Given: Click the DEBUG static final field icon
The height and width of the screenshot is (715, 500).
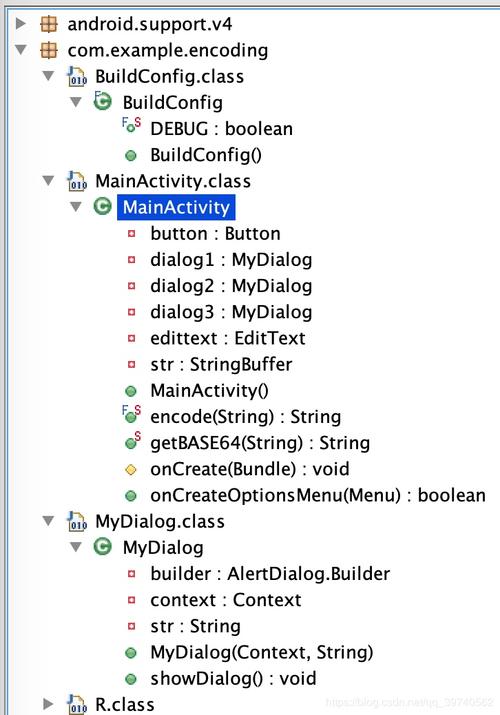Looking at the screenshot, I should (131, 125).
